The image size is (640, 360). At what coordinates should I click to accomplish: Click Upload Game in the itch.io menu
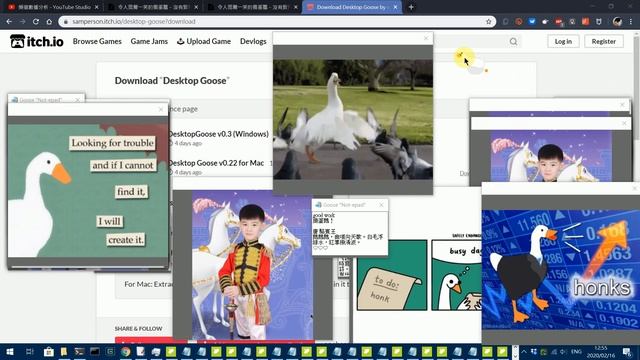[204, 41]
